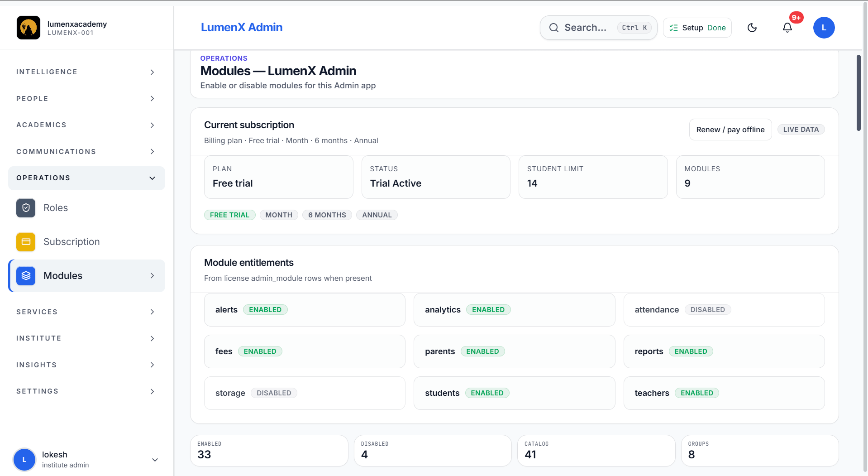Expand the Insights section
868x476 pixels.
86,365
